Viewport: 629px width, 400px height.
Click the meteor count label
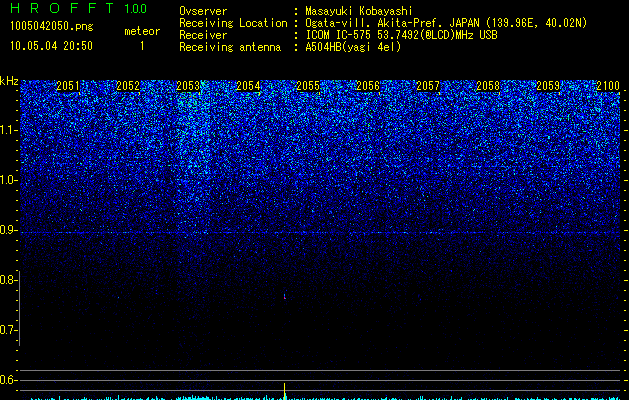[x=142, y=31]
